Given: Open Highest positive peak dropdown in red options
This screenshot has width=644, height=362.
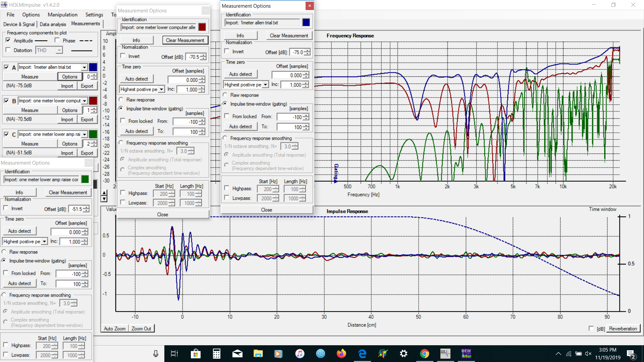Looking at the screenshot, I should pos(161,89).
